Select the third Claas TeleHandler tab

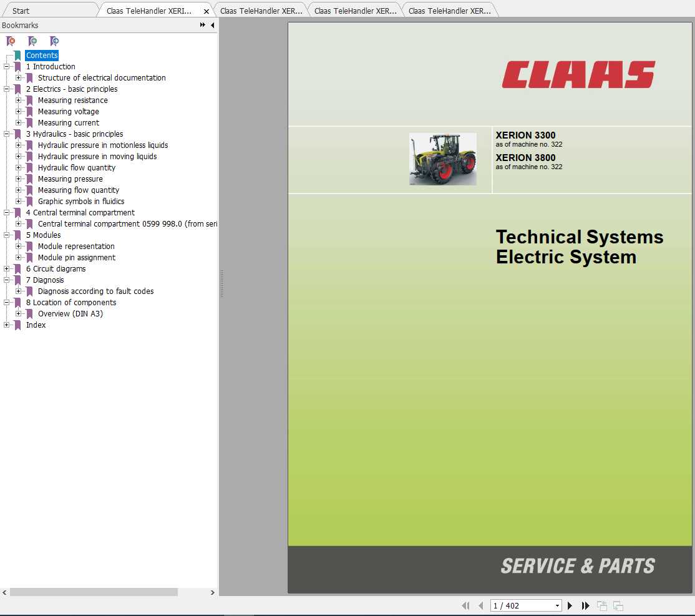(355, 11)
